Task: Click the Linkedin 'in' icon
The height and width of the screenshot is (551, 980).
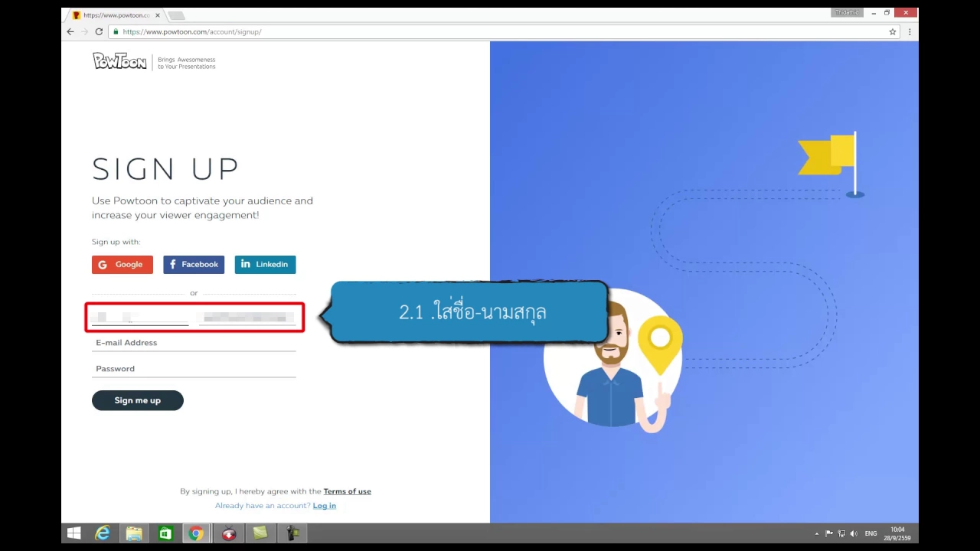Action: click(x=246, y=264)
